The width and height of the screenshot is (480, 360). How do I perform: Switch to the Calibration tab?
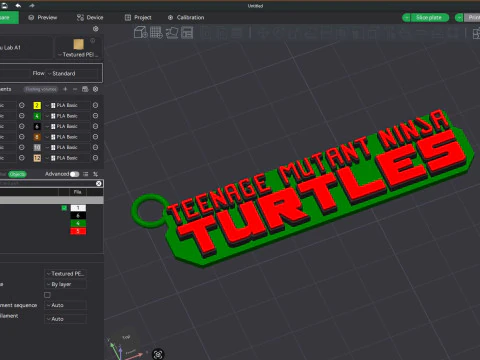click(x=186, y=18)
